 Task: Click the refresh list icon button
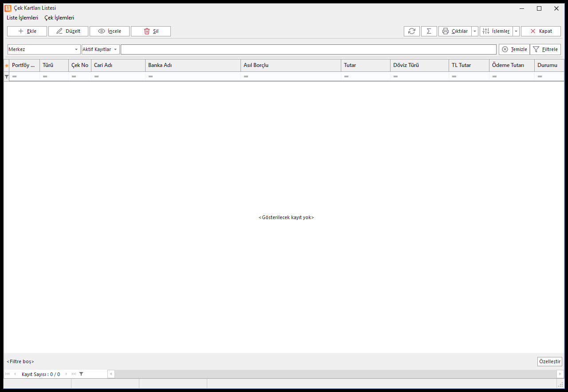412,31
